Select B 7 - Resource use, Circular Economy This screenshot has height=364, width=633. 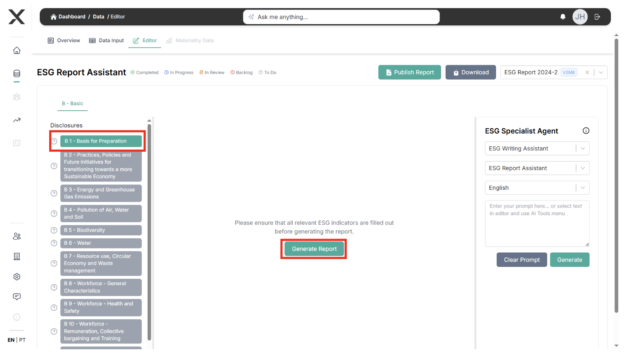[x=101, y=264]
